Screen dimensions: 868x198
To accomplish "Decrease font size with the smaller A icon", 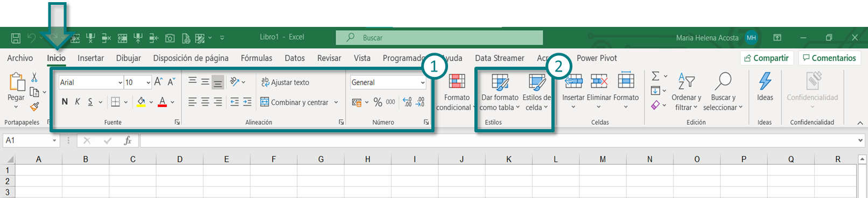I will click(171, 82).
